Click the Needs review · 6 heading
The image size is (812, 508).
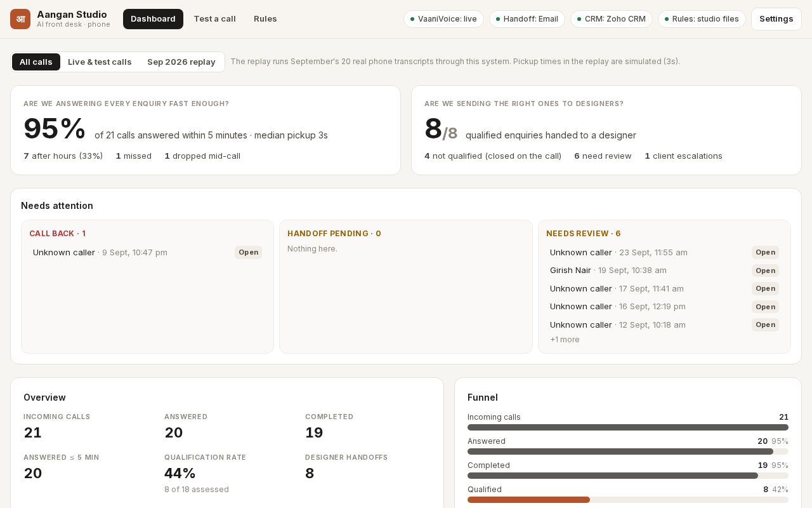[584, 234]
